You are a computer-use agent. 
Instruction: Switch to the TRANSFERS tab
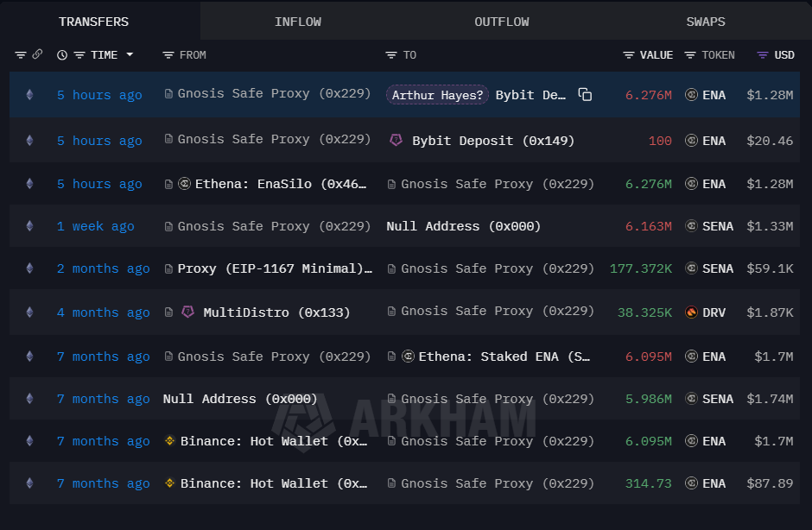click(94, 22)
